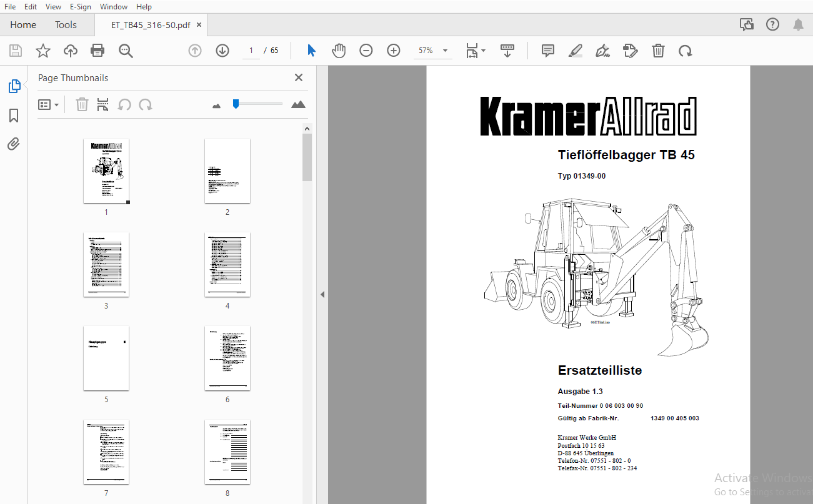
Task: Adjust the thumbnail size slider handle
Action: tap(236, 104)
